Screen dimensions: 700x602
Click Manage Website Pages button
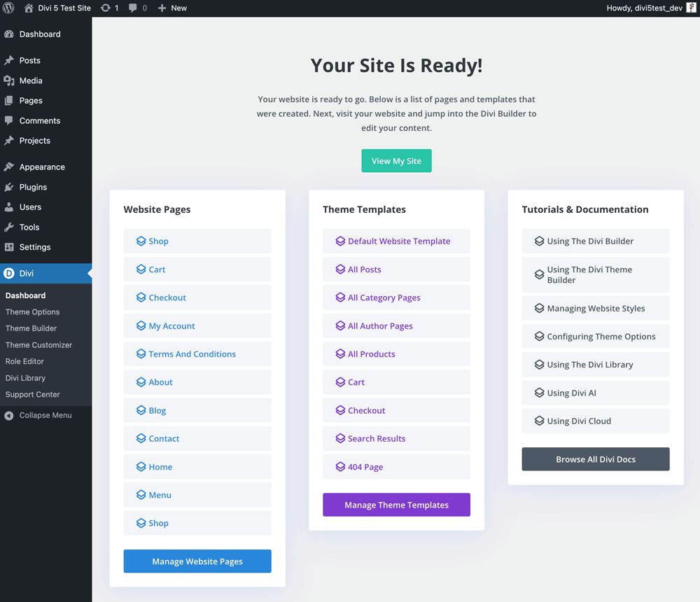[x=197, y=561]
